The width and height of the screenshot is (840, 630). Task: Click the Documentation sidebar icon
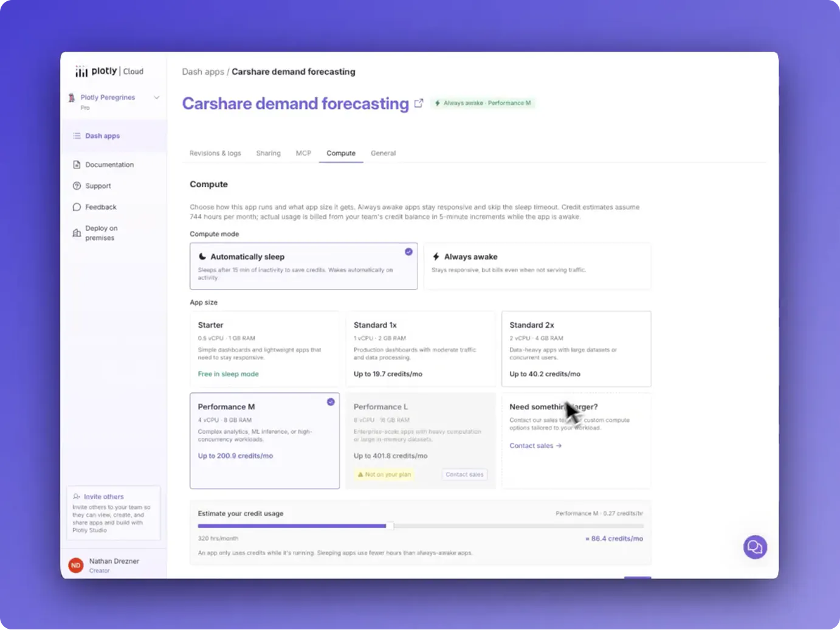[x=77, y=165]
